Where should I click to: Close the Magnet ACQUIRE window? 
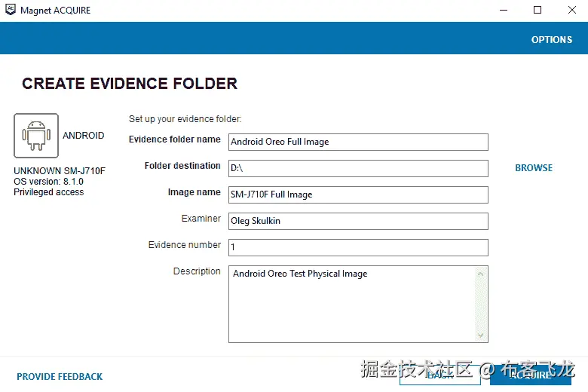(572, 10)
